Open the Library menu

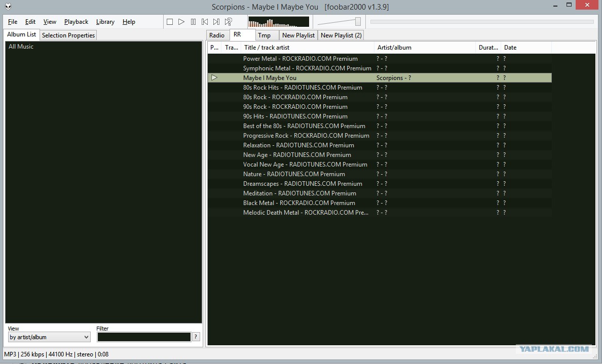pyautogui.click(x=105, y=22)
